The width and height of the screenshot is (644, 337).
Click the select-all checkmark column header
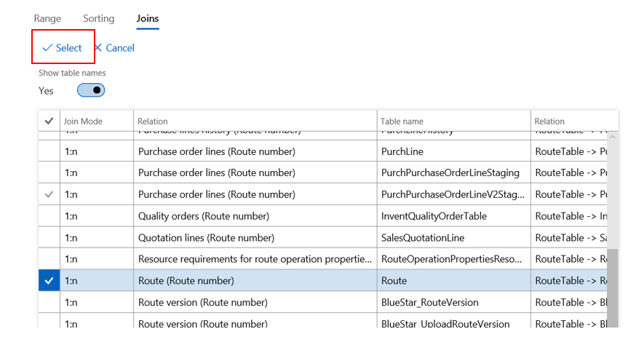tap(49, 121)
